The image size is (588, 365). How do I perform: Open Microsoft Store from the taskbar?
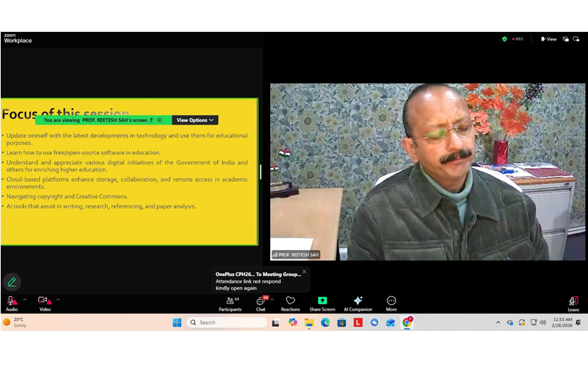click(342, 322)
